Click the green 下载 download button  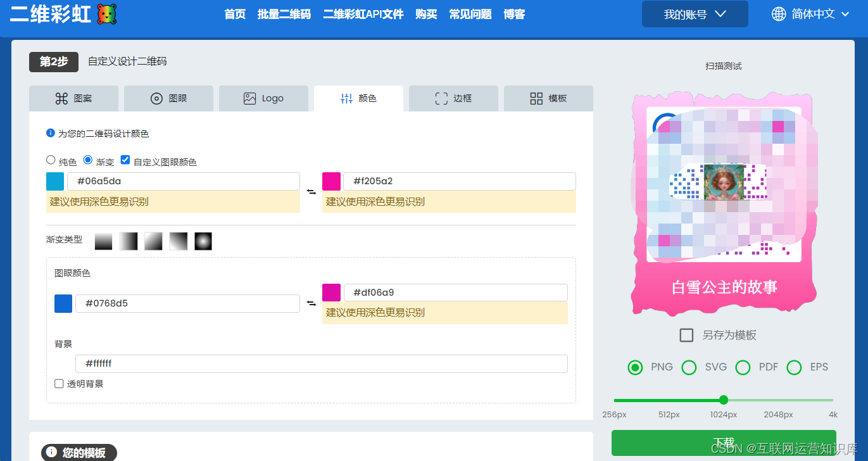click(724, 443)
